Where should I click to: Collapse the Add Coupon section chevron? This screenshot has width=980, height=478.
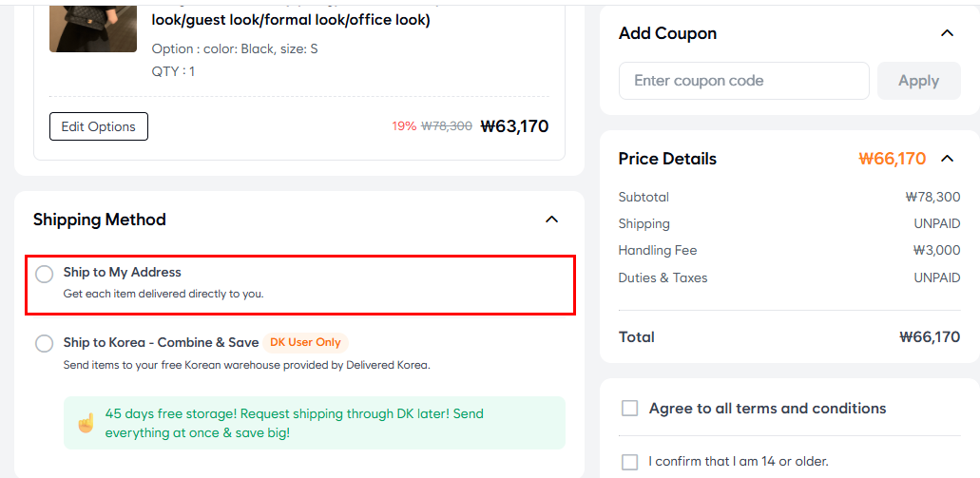(947, 33)
